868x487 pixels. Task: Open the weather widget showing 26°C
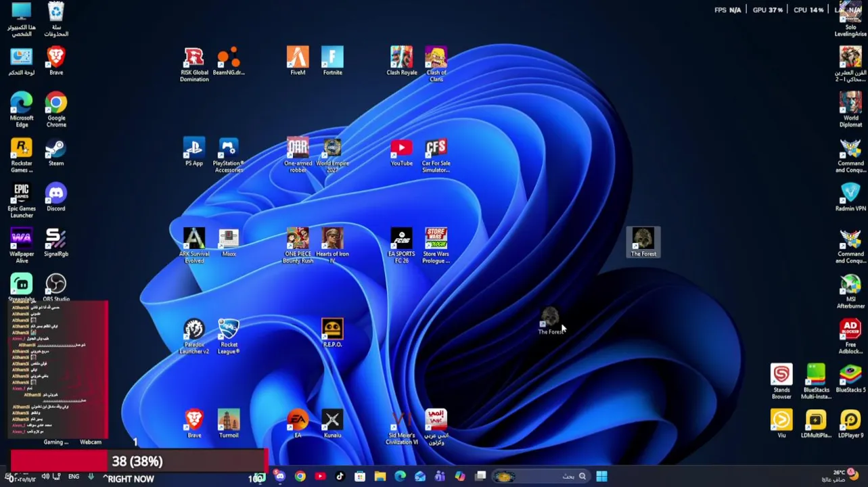[839, 476]
